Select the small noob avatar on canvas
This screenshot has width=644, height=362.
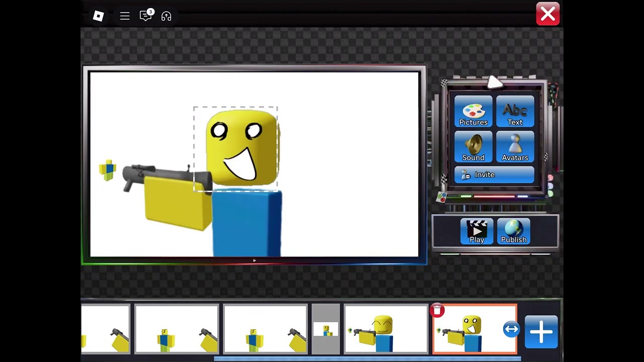[107, 170]
